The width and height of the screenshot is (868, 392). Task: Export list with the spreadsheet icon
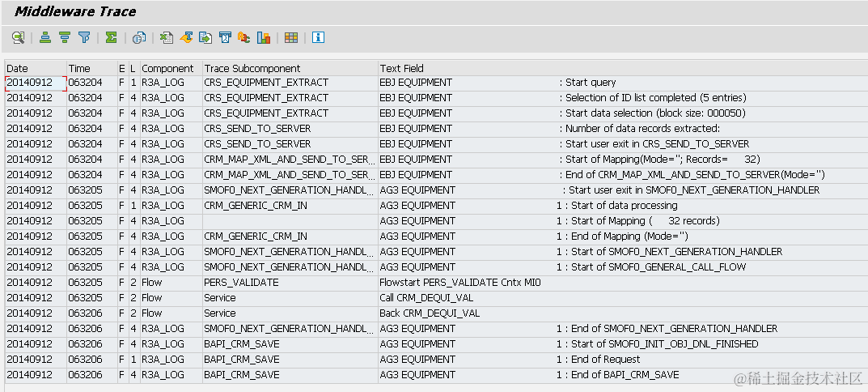coord(166,38)
